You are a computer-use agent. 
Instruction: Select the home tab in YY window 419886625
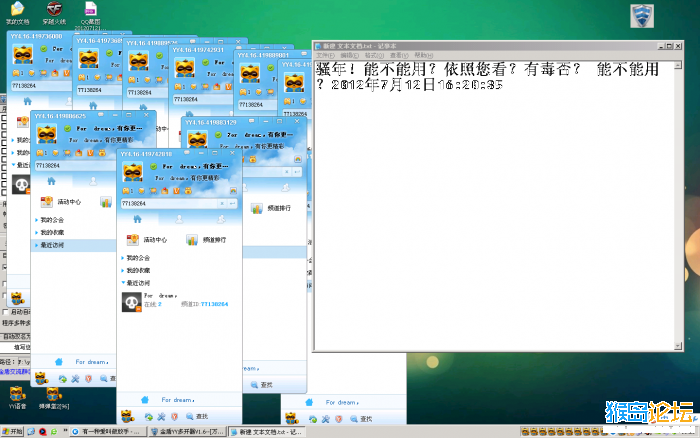tap(51, 181)
